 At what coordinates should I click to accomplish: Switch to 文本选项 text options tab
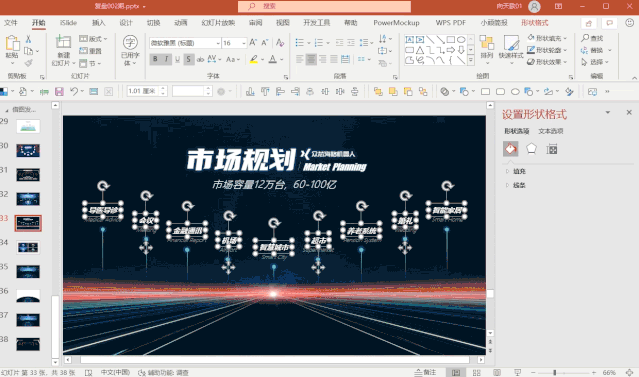tap(551, 131)
